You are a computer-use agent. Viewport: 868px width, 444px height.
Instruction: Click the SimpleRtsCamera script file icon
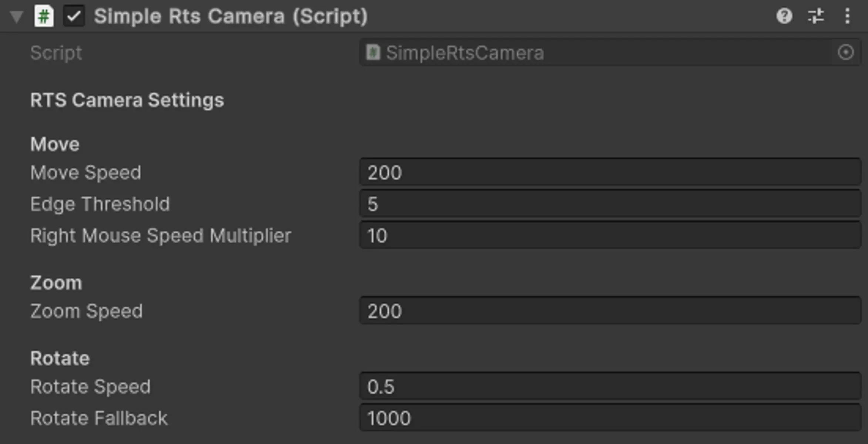coord(373,52)
